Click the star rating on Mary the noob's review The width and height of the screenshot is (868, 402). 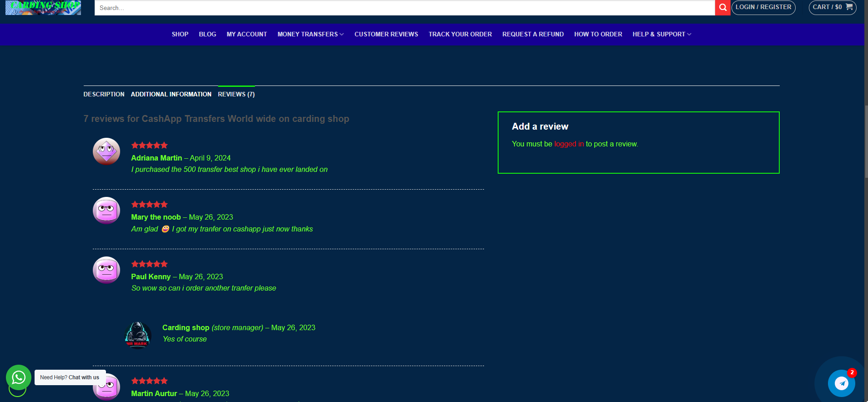click(149, 205)
